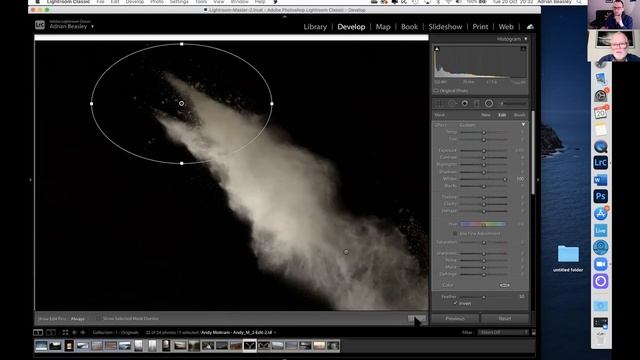The height and width of the screenshot is (360, 640).
Task: Switch to the Develop module
Action: coord(351,27)
